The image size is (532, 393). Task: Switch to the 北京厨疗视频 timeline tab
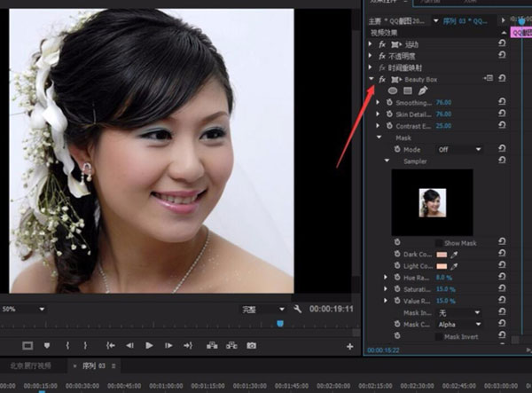(x=30, y=365)
